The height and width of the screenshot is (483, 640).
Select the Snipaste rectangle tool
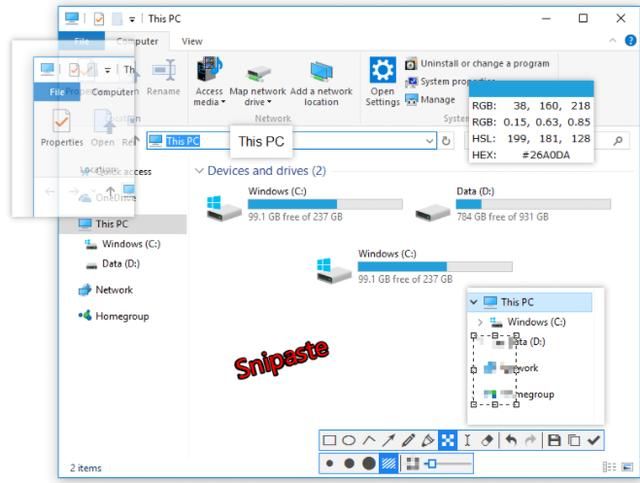[x=329, y=440]
